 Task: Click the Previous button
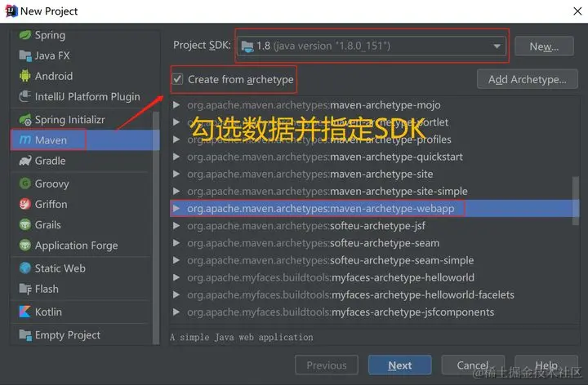[327, 365]
